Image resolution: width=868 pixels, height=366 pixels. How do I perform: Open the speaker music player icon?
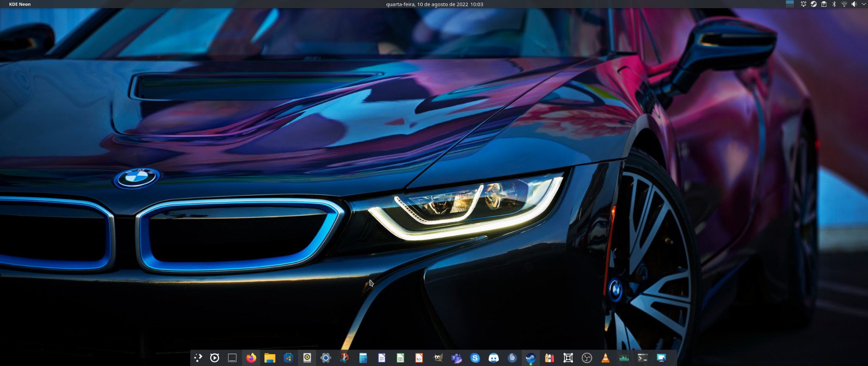(x=307, y=358)
